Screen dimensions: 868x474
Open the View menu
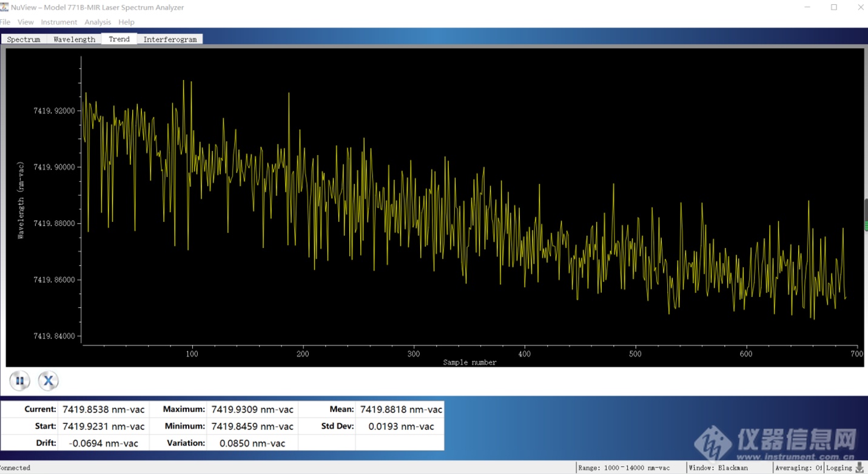pos(25,22)
